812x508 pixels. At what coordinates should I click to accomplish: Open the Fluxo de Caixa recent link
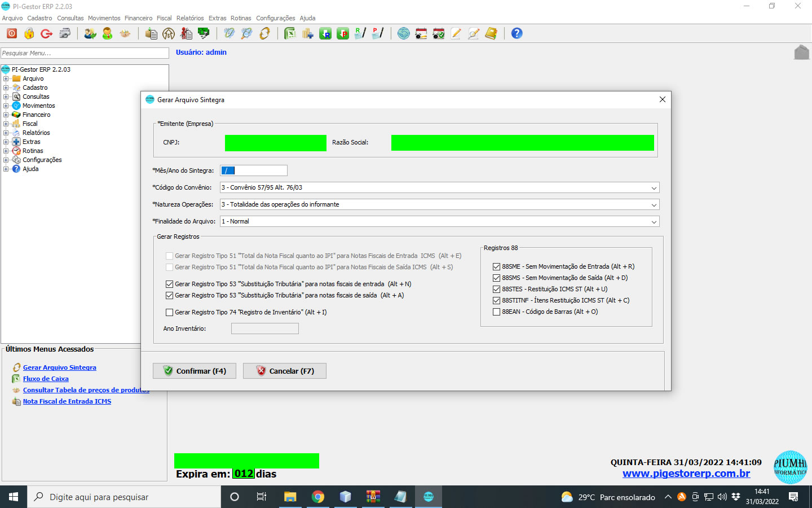click(x=46, y=379)
